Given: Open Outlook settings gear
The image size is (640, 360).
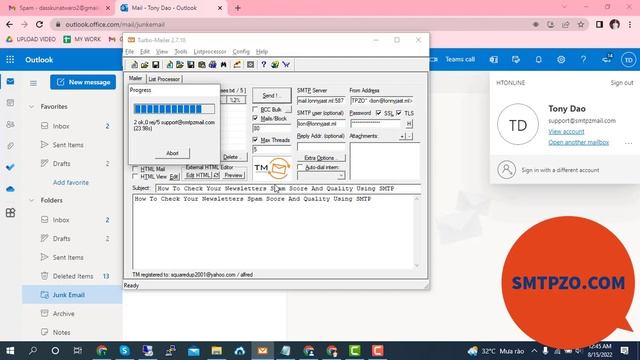Looking at the screenshot, I should click(561, 60).
